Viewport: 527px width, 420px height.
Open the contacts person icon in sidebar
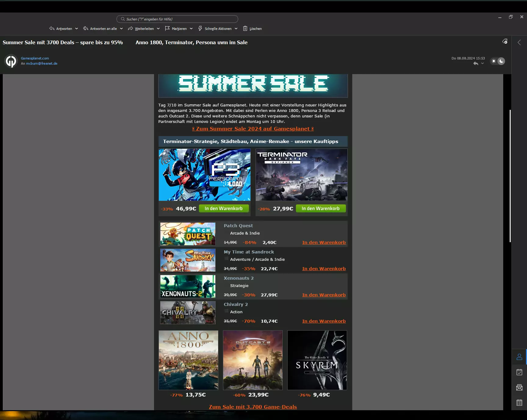pos(519,357)
